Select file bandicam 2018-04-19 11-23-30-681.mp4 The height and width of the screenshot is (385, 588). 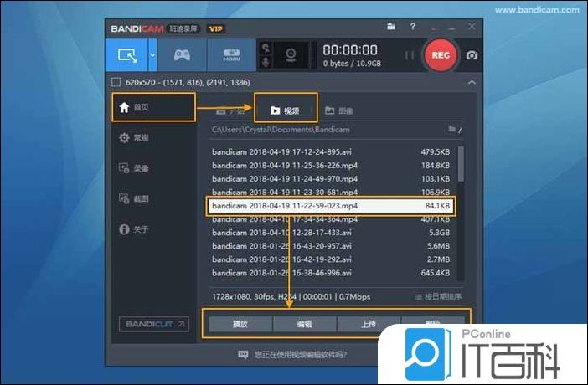coord(331,192)
